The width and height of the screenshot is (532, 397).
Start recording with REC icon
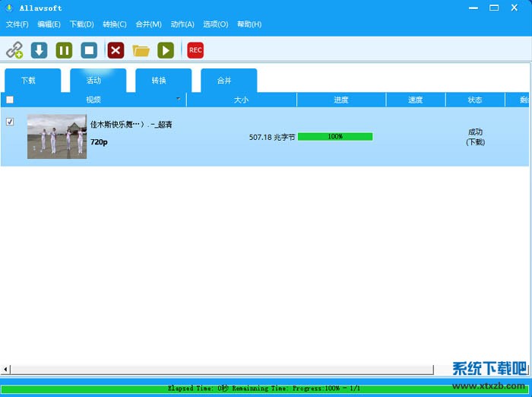pos(195,51)
